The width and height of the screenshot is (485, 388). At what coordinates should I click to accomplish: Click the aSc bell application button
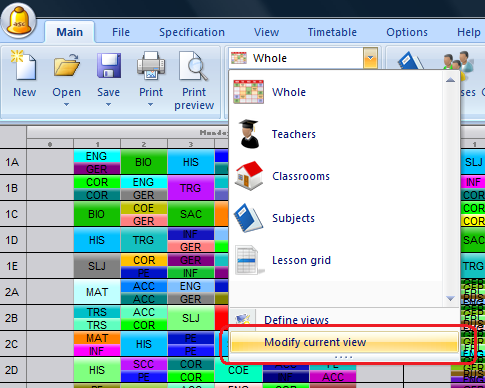click(x=19, y=21)
